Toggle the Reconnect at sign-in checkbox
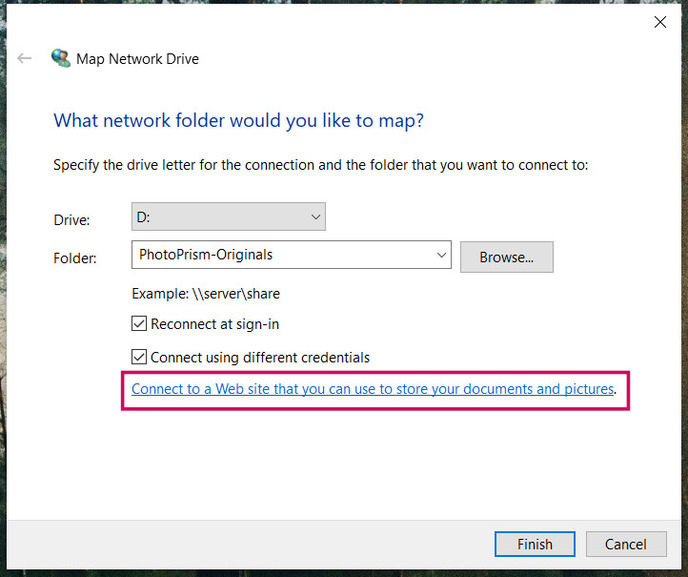This screenshot has width=688, height=577. (x=140, y=324)
